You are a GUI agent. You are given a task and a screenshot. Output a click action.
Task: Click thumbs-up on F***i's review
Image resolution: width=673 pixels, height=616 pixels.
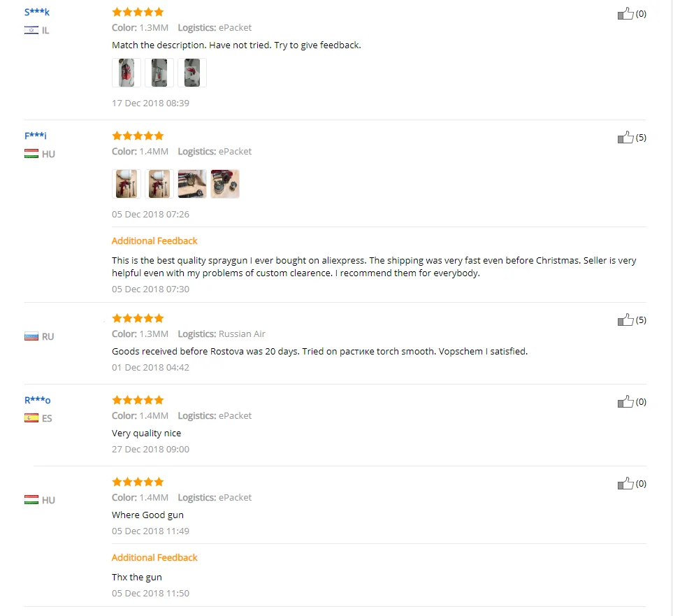[x=625, y=137]
